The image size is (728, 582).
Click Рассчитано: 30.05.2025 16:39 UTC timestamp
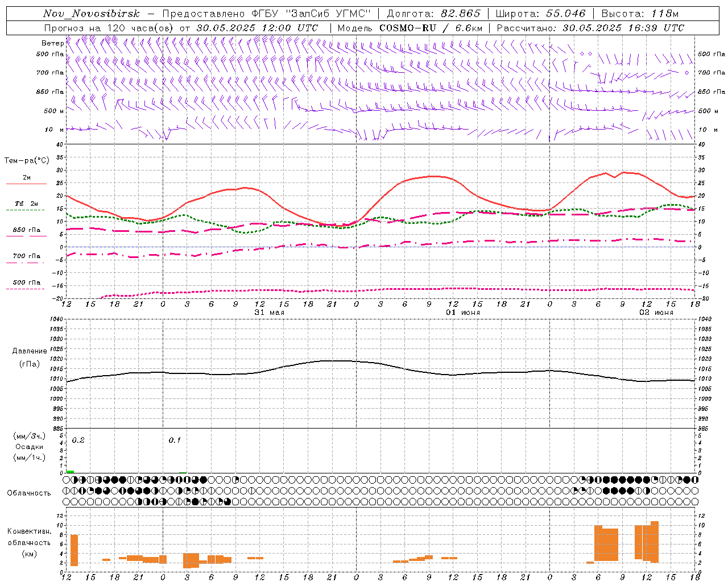tap(590, 28)
